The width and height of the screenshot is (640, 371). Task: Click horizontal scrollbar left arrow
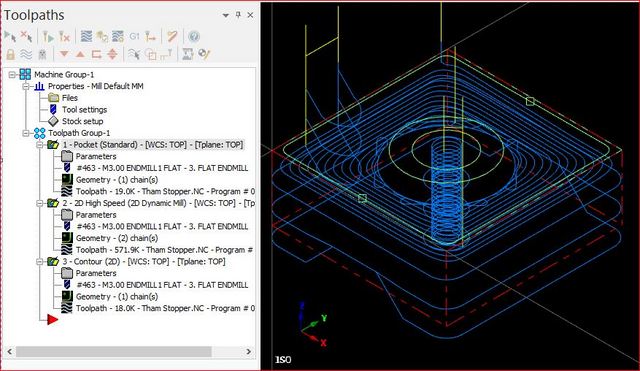click(x=9, y=352)
